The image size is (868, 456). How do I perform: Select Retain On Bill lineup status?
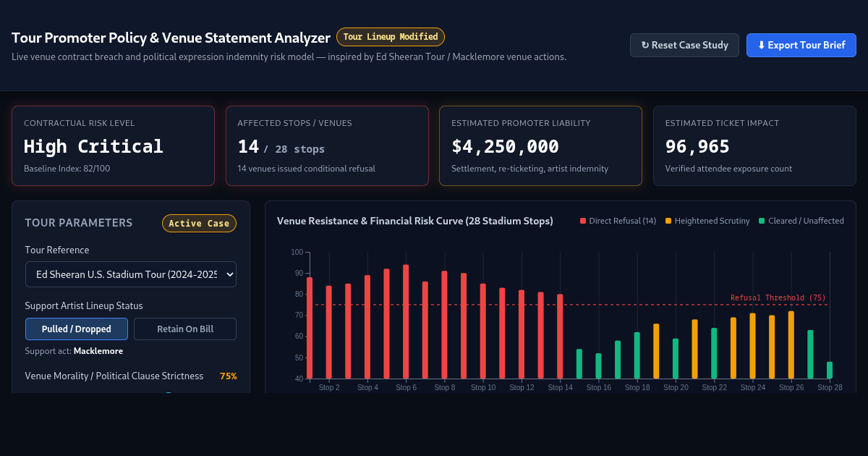click(185, 329)
